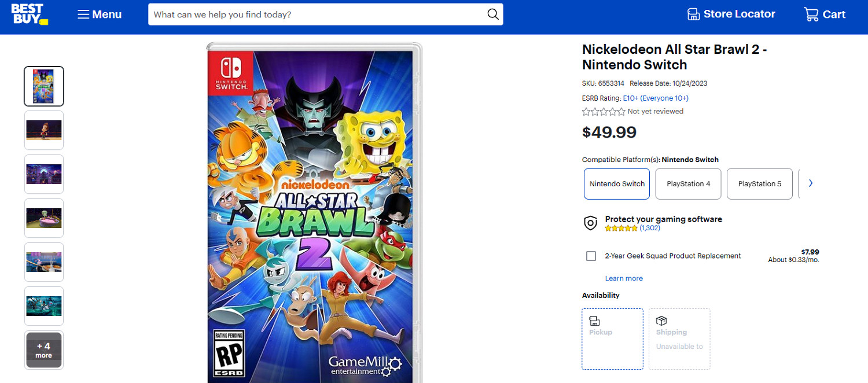
Task: Select the Shipping availability option
Action: pyautogui.click(x=679, y=338)
